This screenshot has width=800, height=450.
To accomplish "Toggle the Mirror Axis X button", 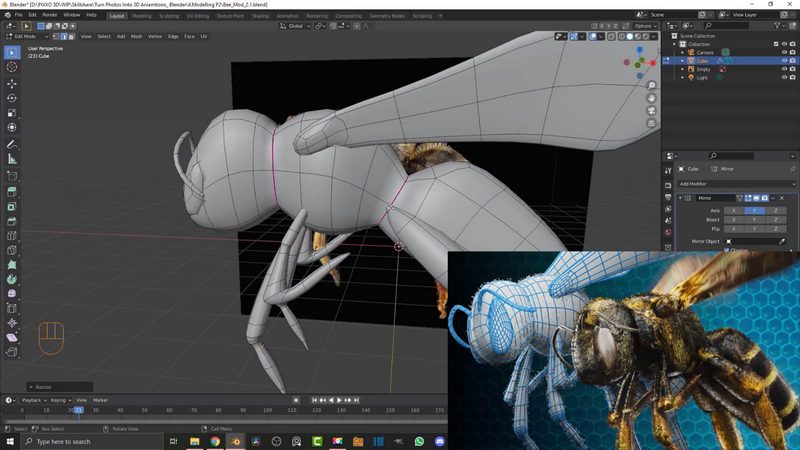I will pyautogui.click(x=734, y=210).
